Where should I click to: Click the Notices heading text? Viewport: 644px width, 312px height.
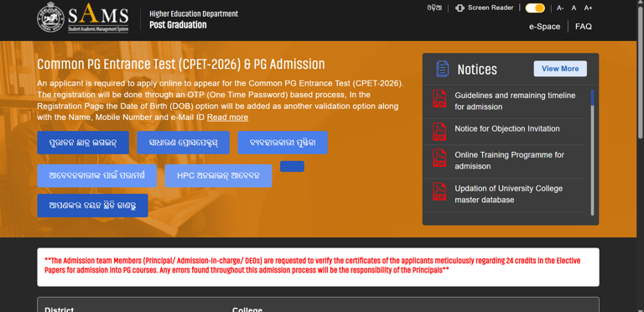point(477,70)
